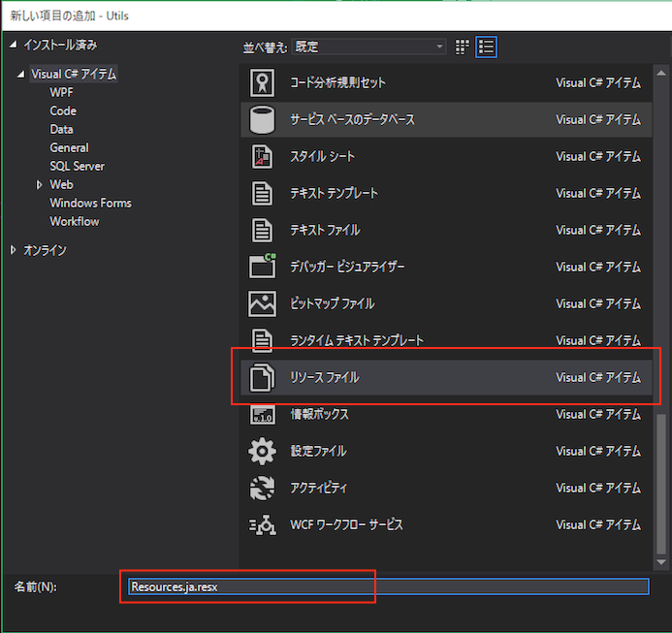The width and height of the screenshot is (672, 633).
Task: Click the 名前 input field with Resources.ja.resx
Action: pos(388,586)
